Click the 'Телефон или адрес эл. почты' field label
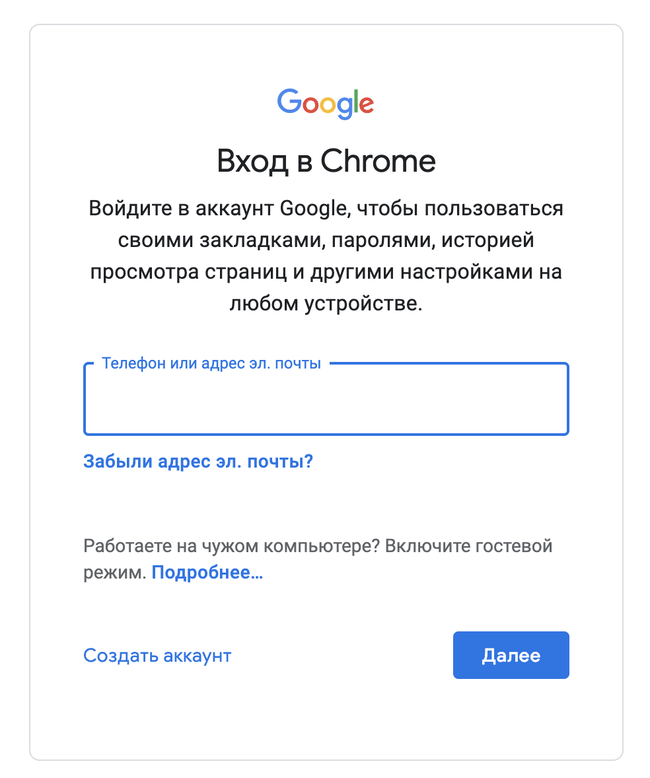 click(211, 364)
